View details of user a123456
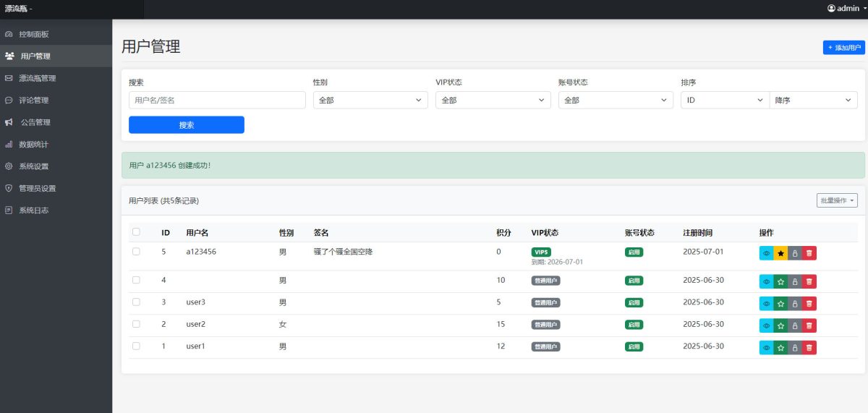868x413 pixels. point(766,253)
